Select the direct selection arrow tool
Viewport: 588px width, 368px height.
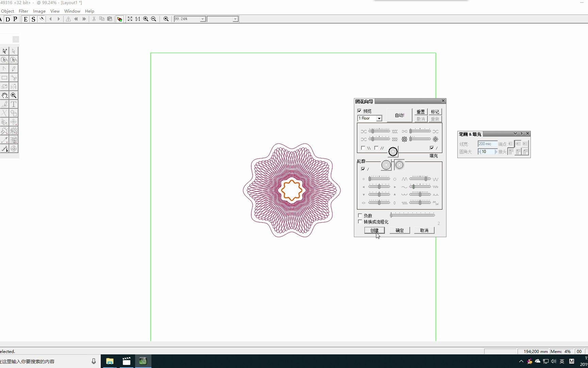(x=14, y=51)
